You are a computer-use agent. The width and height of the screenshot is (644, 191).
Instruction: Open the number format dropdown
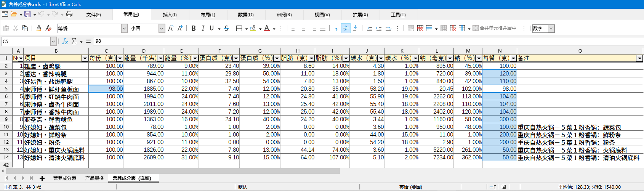(x=551, y=29)
